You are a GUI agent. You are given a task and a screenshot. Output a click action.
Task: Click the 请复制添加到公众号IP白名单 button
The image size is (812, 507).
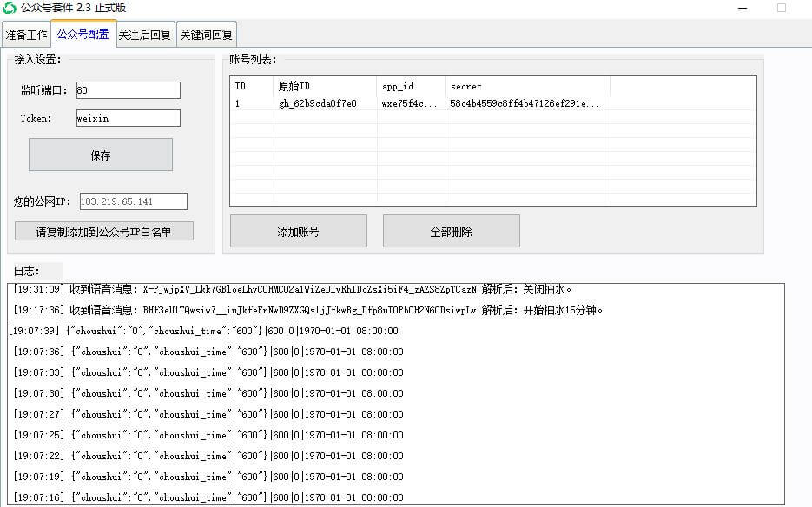[x=103, y=232]
